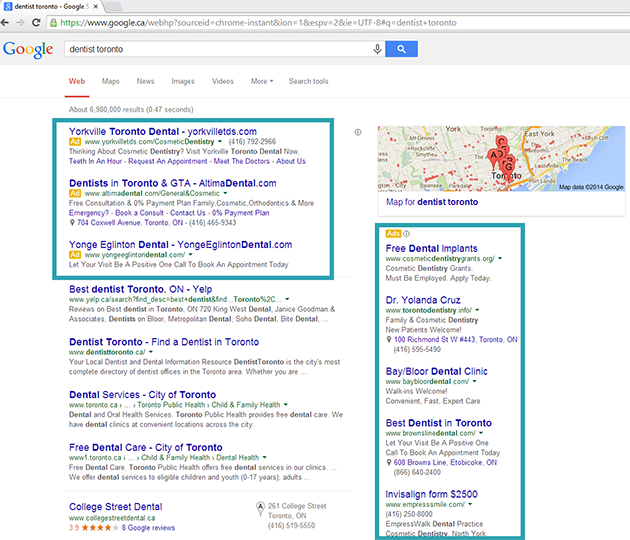This screenshot has width=630, height=540.
Task: Expand the More dropdown menu
Action: click(262, 81)
